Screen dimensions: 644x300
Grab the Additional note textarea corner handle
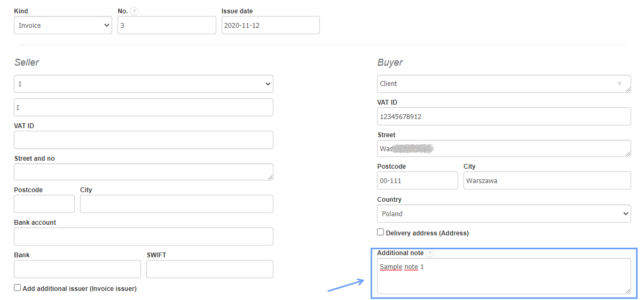point(628,291)
